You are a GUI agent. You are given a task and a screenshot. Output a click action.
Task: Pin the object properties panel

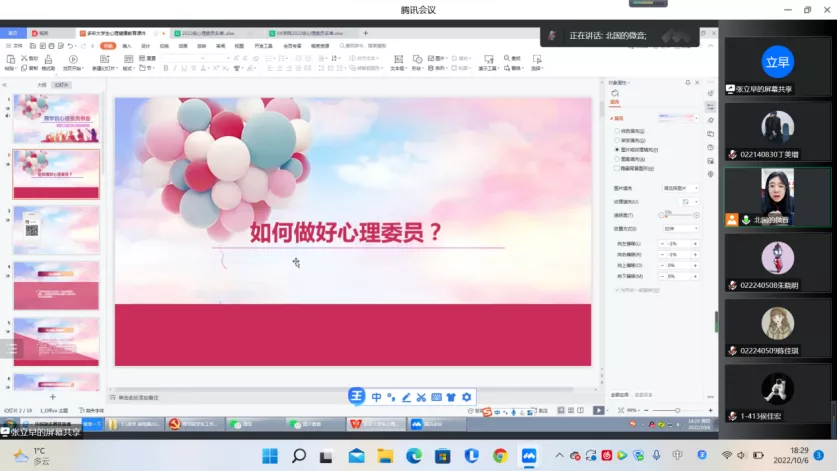coord(686,82)
